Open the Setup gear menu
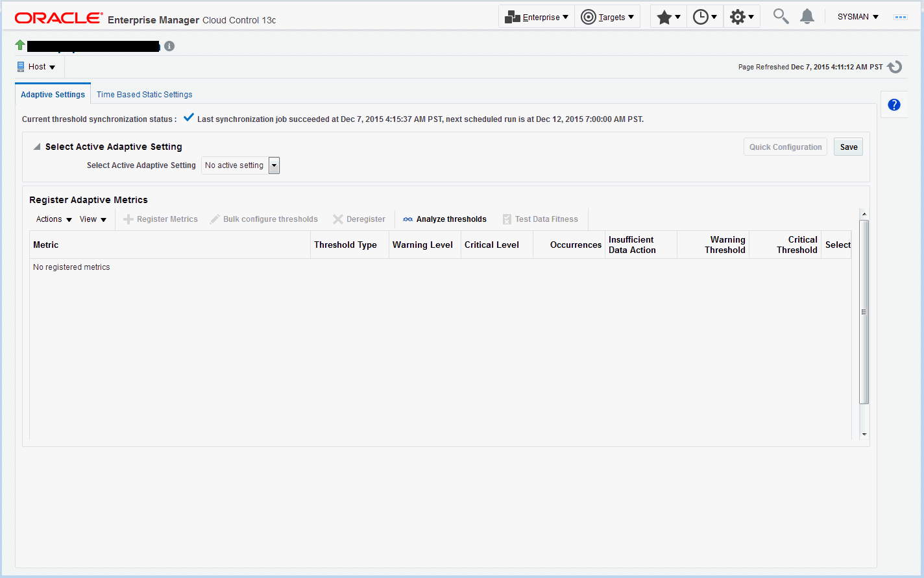The image size is (924, 578). coord(742,17)
